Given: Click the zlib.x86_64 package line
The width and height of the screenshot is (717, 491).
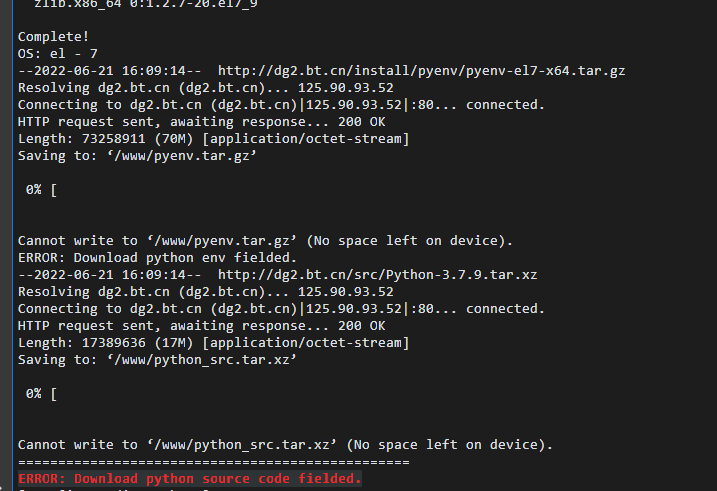Looking at the screenshot, I should (x=146, y=4).
